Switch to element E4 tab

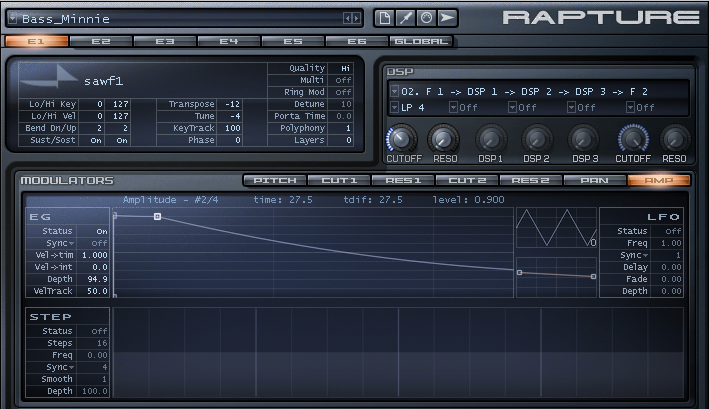229,41
